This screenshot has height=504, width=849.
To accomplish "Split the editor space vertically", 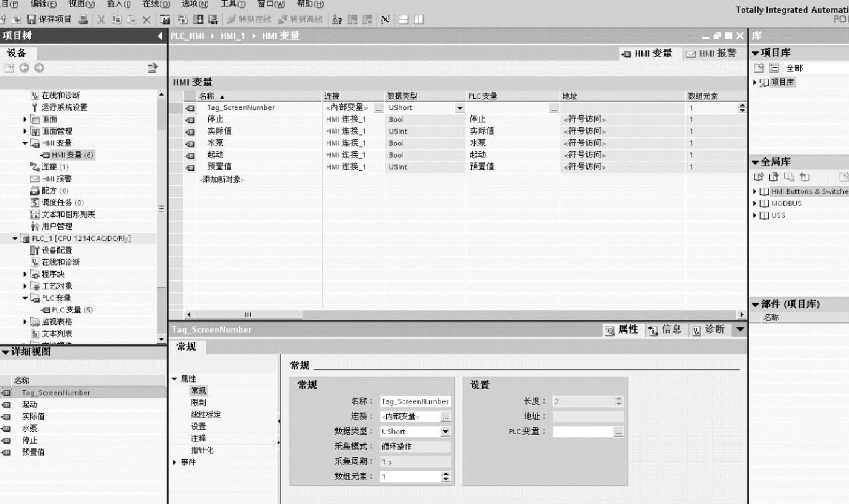I will [419, 20].
